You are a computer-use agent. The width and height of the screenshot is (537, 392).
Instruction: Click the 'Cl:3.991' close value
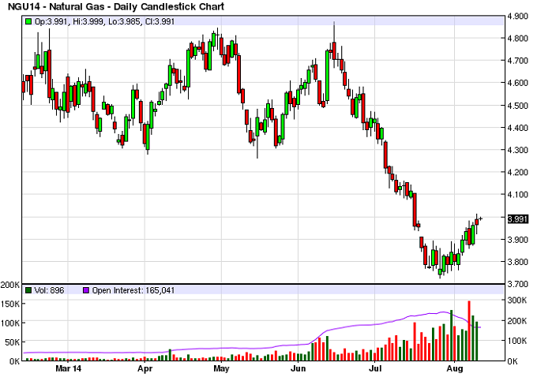click(160, 21)
